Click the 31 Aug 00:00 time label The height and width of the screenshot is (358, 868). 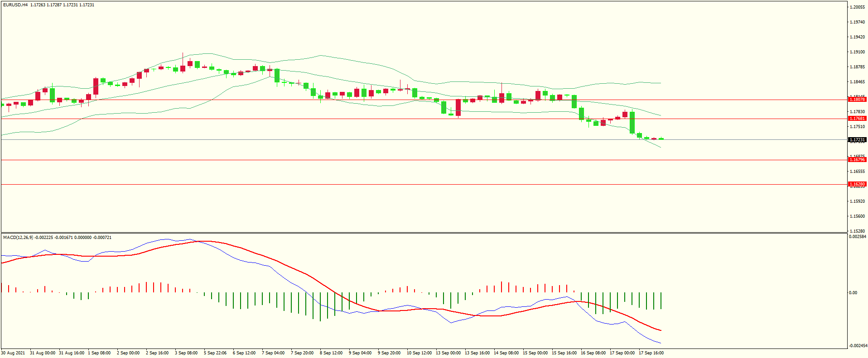[43, 353]
